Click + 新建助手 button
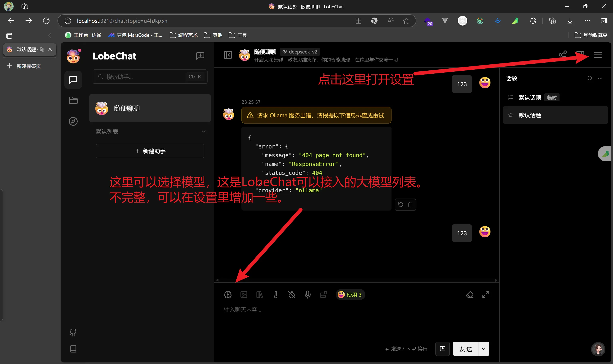 [150, 151]
